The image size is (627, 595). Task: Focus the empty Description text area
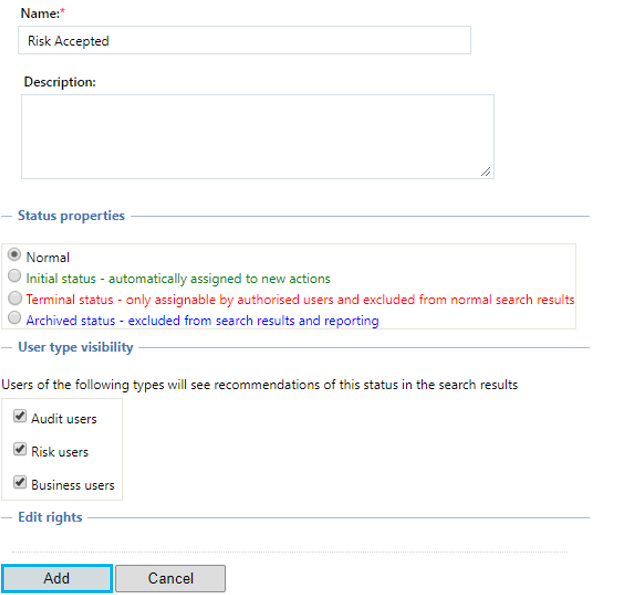[x=258, y=137]
